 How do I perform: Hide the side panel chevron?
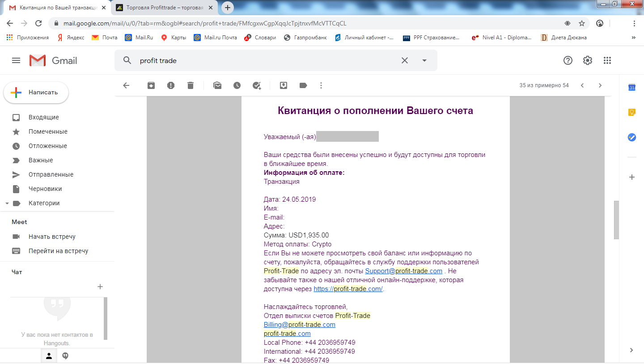pyautogui.click(x=632, y=350)
